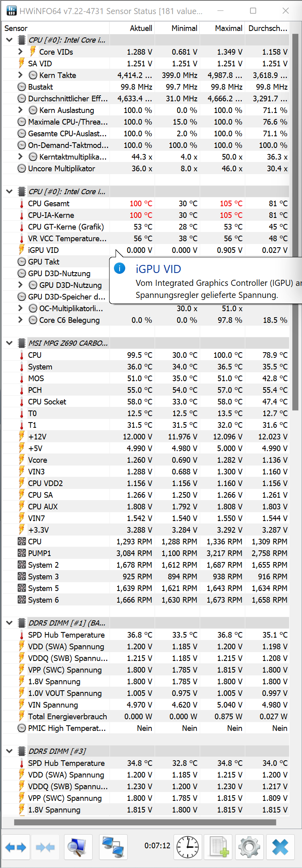This screenshot has width=302, height=868.
Task: Click the expand columns blue arrows button
Action: pyautogui.click(x=16, y=847)
